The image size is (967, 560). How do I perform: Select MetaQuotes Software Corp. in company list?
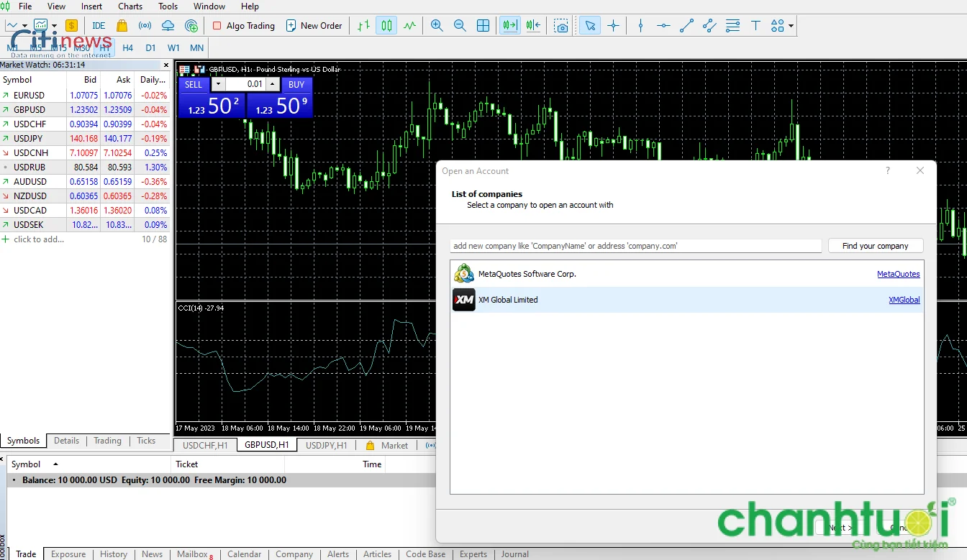(687, 274)
